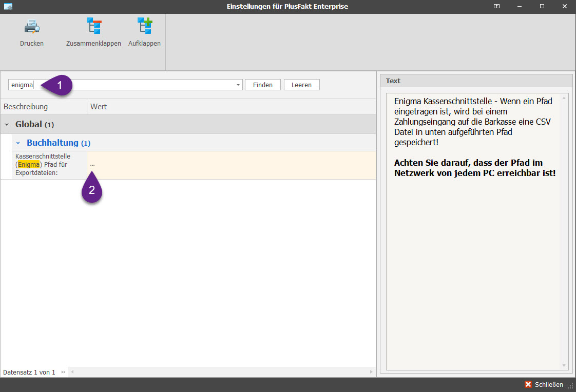Viewport: 576px width, 392px height.
Task: Click the horizontal scrollbar right arrow
Action: 371,372
